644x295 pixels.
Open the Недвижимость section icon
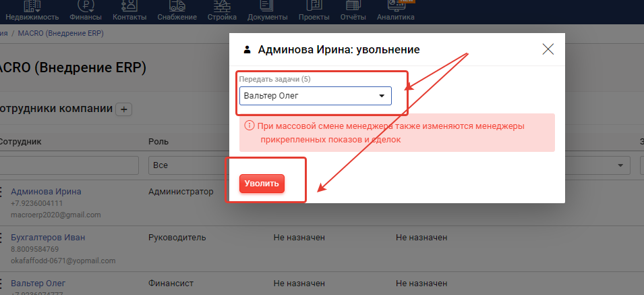click(x=32, y=5)
